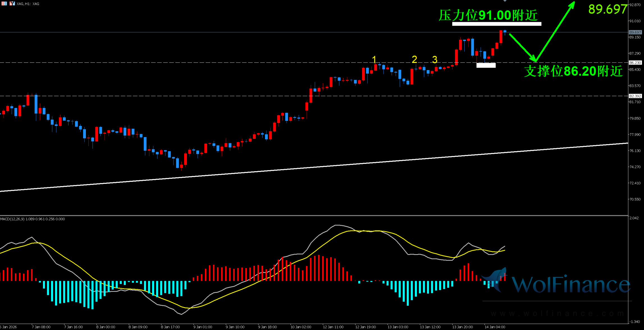The image size is (644, 330).
Task: Click the 86.230 level price tag
Action: pyautogui.click(x=635, y=63)
